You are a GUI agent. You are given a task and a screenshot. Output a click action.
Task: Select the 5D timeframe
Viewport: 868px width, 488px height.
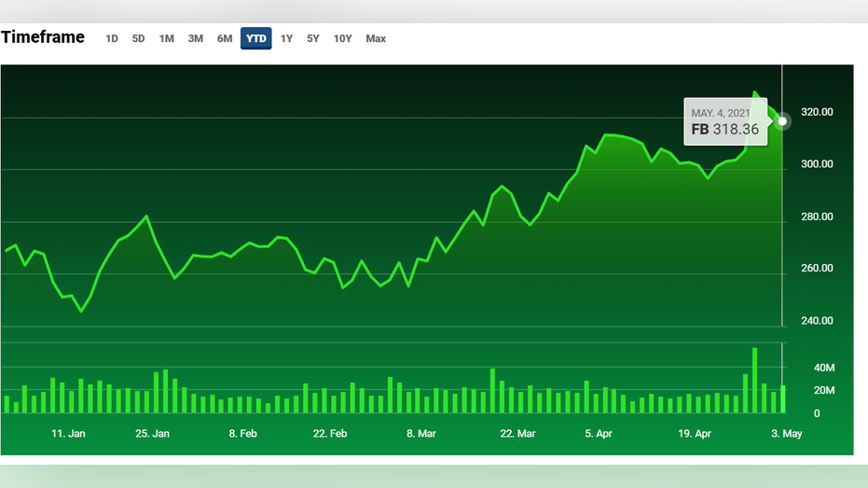click(138, 39)
